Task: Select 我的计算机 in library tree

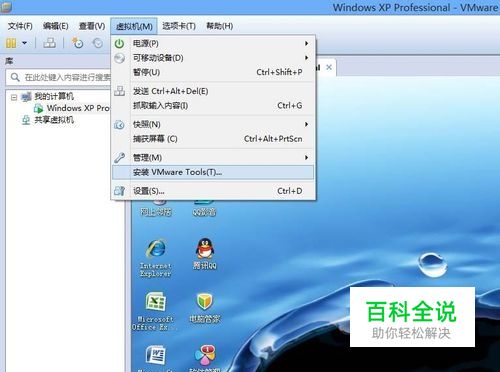Action: tap(54, 97)
